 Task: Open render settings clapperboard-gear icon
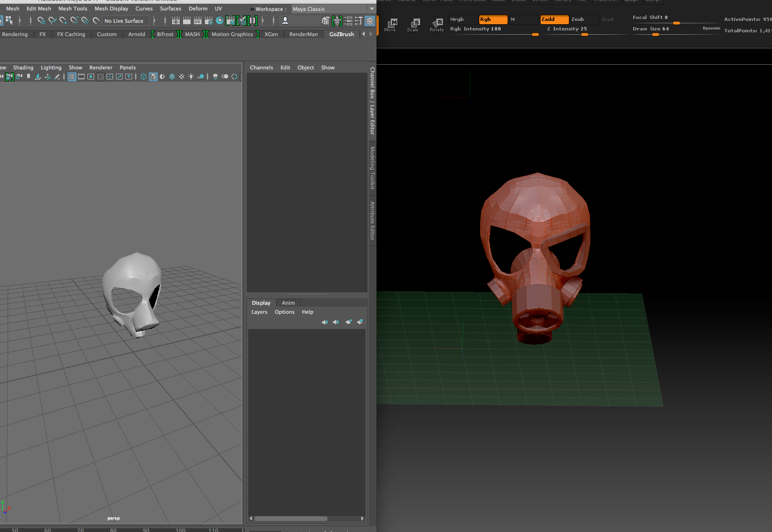point(209,21)
